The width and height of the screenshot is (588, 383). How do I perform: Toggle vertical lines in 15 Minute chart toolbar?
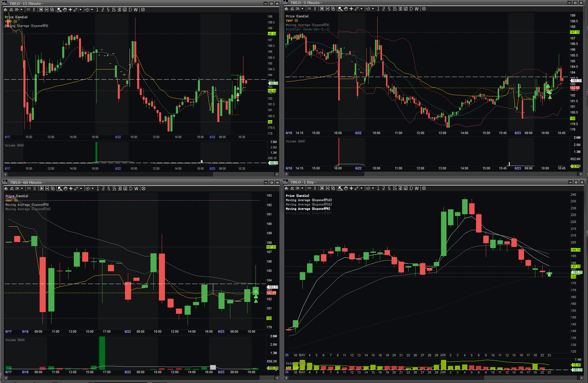(34, 10)
